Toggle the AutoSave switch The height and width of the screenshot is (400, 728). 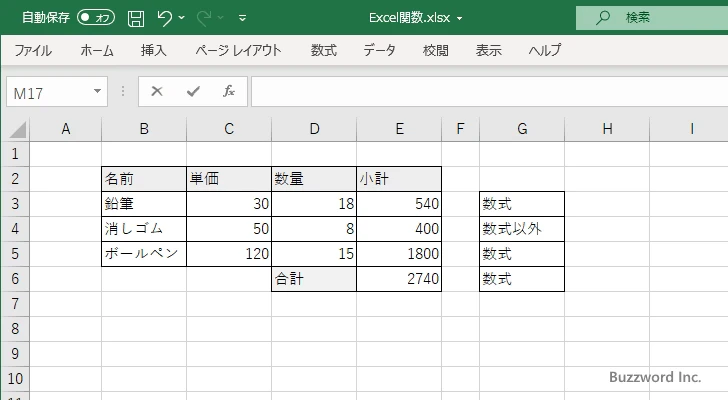tap(96, 18)
